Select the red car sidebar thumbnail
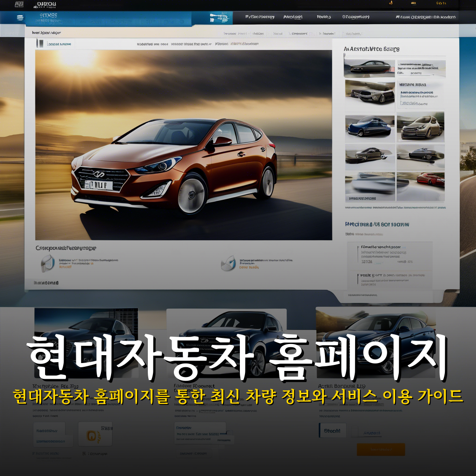 pyautogui.click(x=421, y=186)
